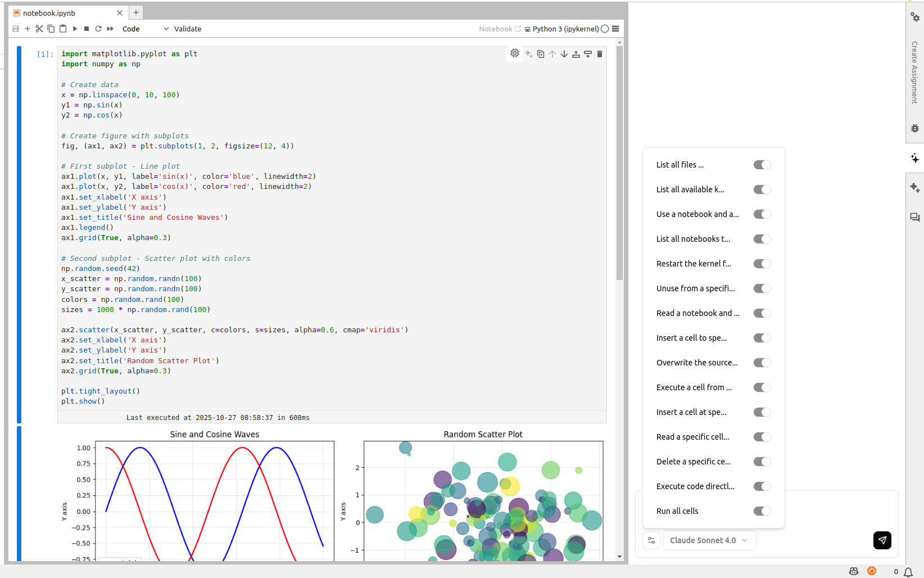Disable the Execute code directly toggle
This screenshot has height=578, width=924.
[762, 486]
